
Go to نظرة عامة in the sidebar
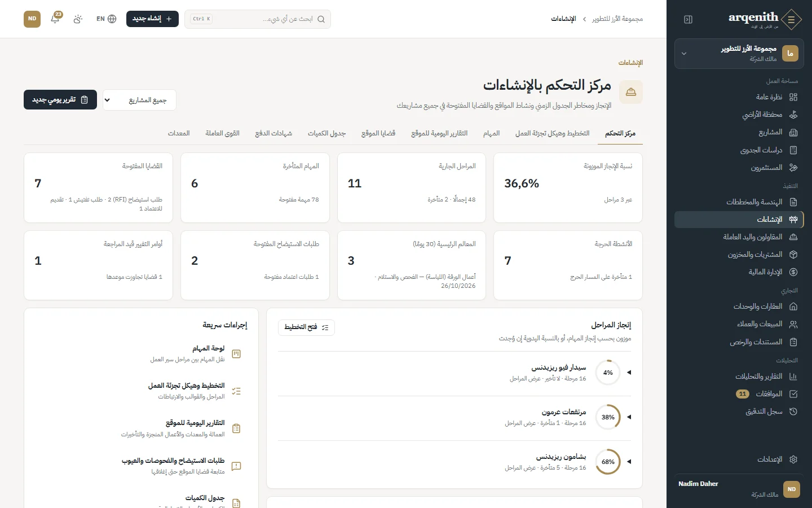tap(739, 97)
